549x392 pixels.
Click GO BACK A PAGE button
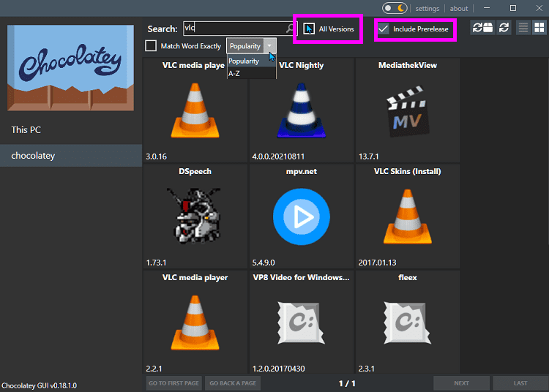(233, 383)
